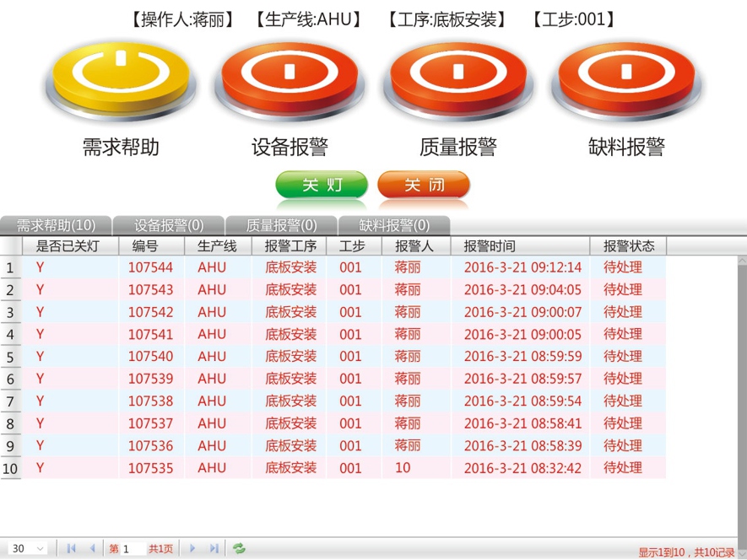Go to previous page using arrow icon
This screenshot has width=747, height=560.
click(x=92, y=548)
